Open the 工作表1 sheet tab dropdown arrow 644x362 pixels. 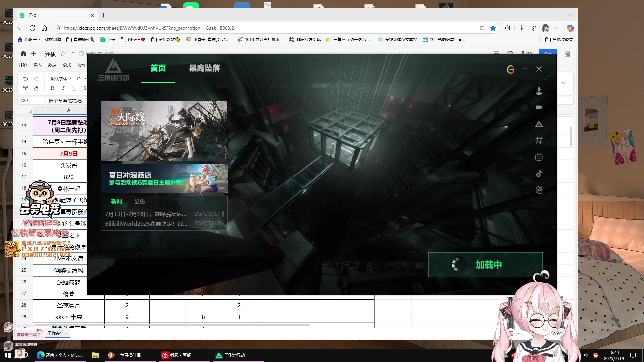tap(66, 333)
